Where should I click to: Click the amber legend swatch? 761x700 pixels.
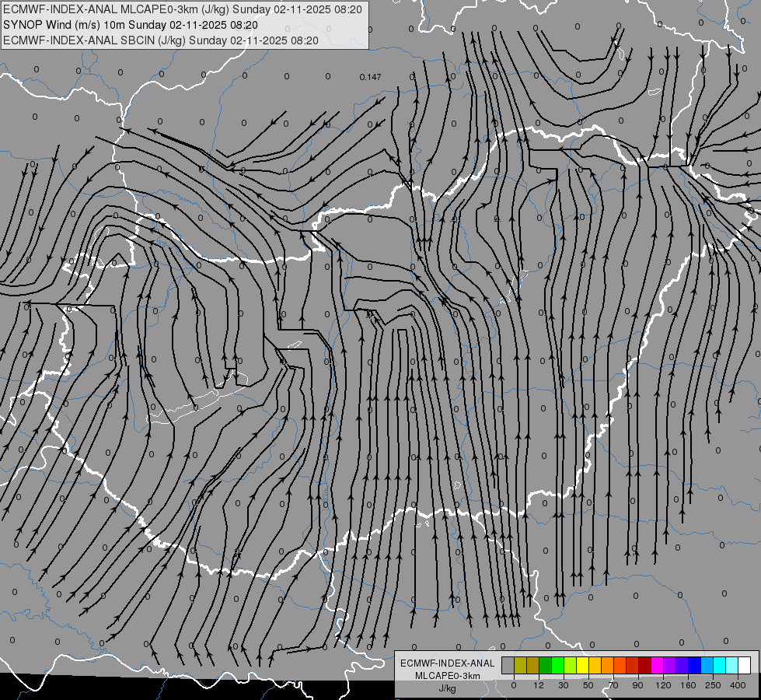tap(595, 665)
